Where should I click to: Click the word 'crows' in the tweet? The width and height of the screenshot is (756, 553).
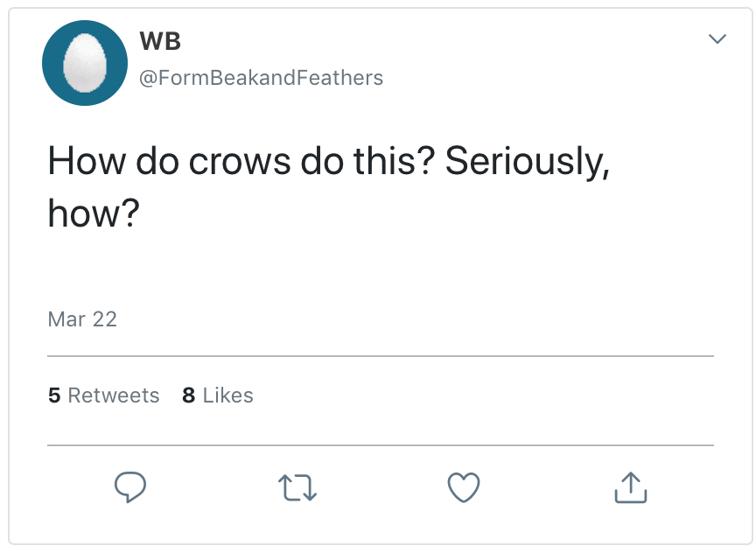tap(241, 162)
